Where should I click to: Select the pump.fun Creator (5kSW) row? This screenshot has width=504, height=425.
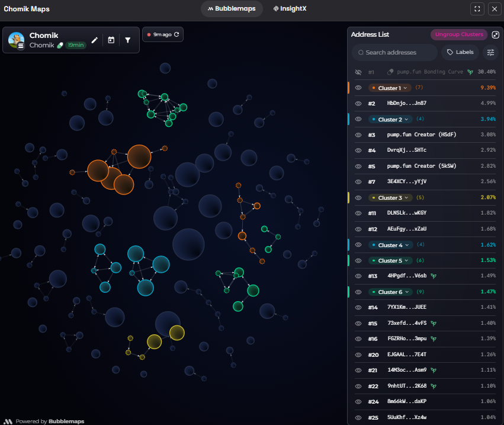pyautogui.click(x=425, y=166)
